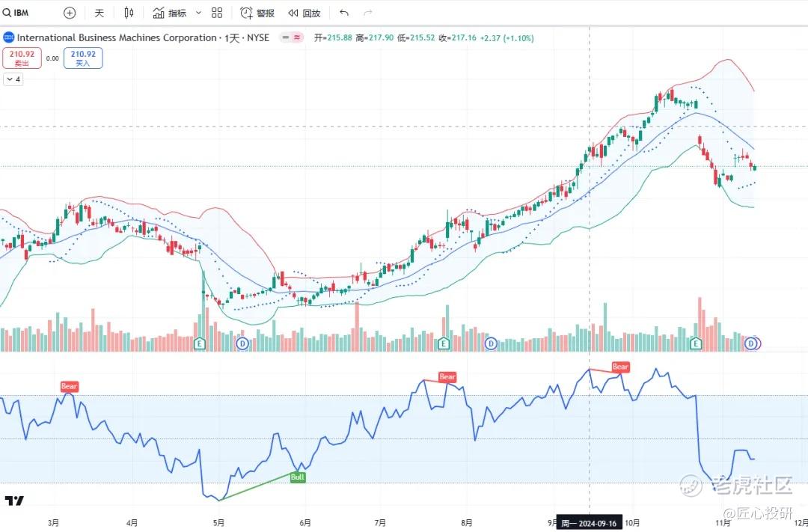Image resolution: width=808 pixels, height=532 pixels.
Task: Click the dividend D marker after 11月
Action: click(751, 343)
